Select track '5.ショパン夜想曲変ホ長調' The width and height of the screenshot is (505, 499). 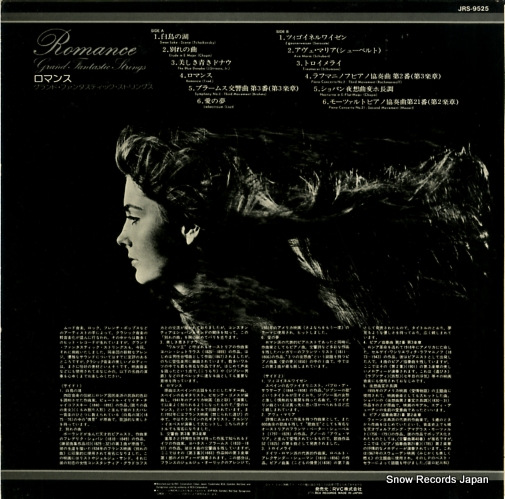coord(353,89)
